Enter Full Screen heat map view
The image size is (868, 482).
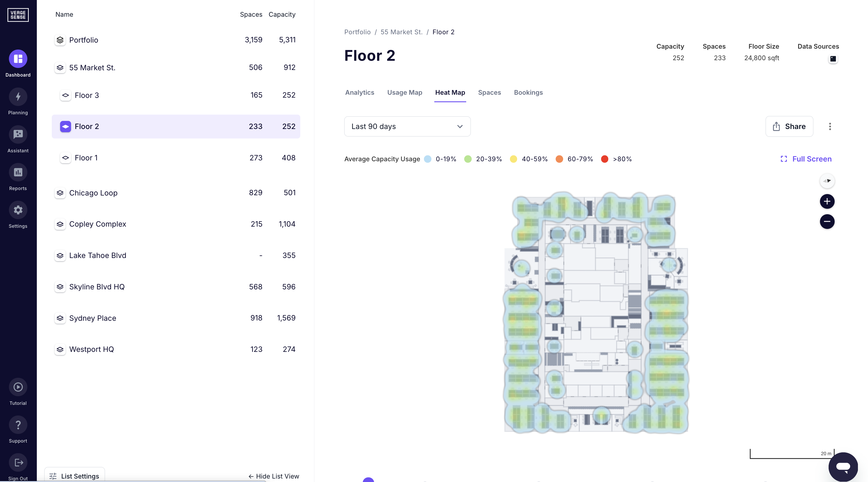[x=806, y=159]
